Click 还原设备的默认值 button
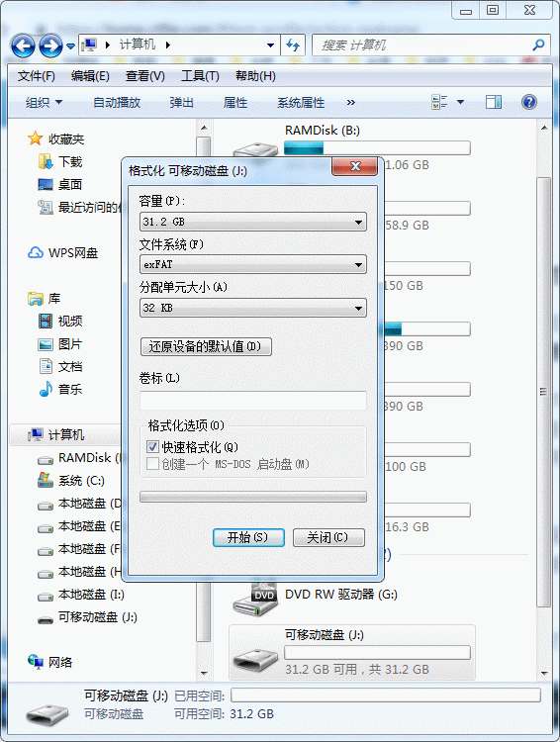The height and width of the screenshot is (742, 560). (206, 346)
